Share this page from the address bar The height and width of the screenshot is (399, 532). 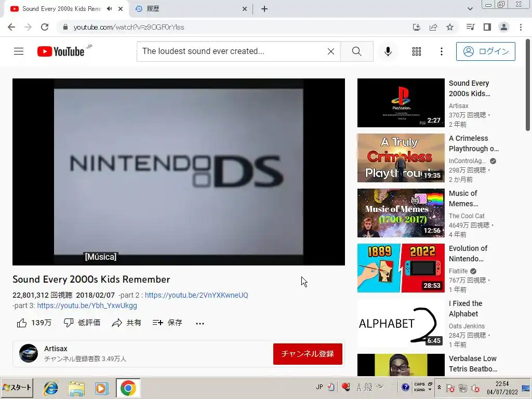pyautogui.click(x=433, y=27)
